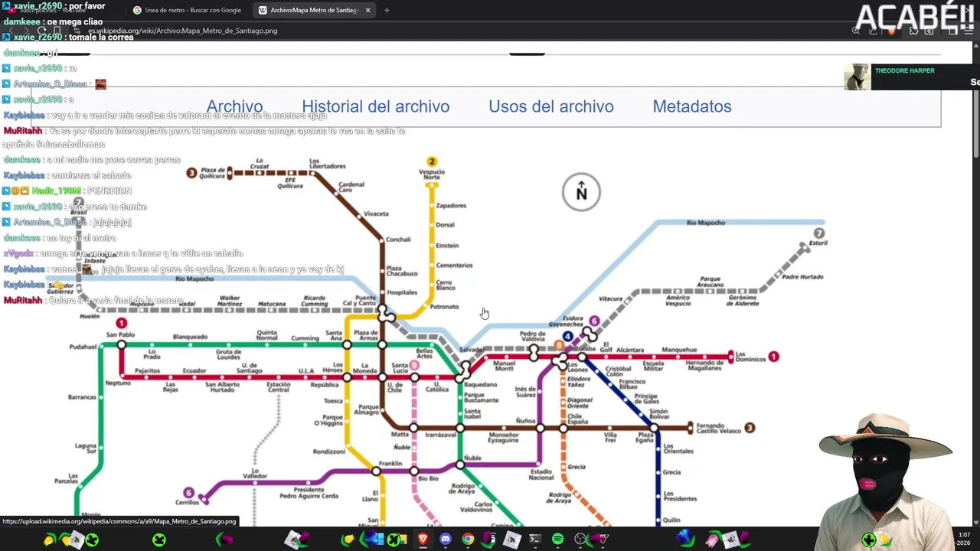980x551 pixels.
Task: Close the Archivo:Mapa Metro de Santiago tab
Action: (367, 10)
